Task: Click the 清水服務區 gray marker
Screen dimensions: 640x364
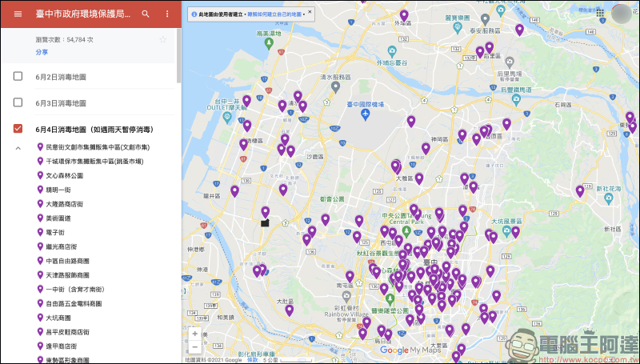Action: (335, 86)
